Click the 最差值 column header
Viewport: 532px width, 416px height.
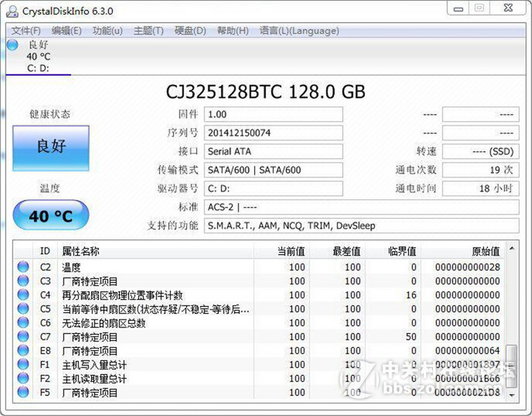pos(337,251)
